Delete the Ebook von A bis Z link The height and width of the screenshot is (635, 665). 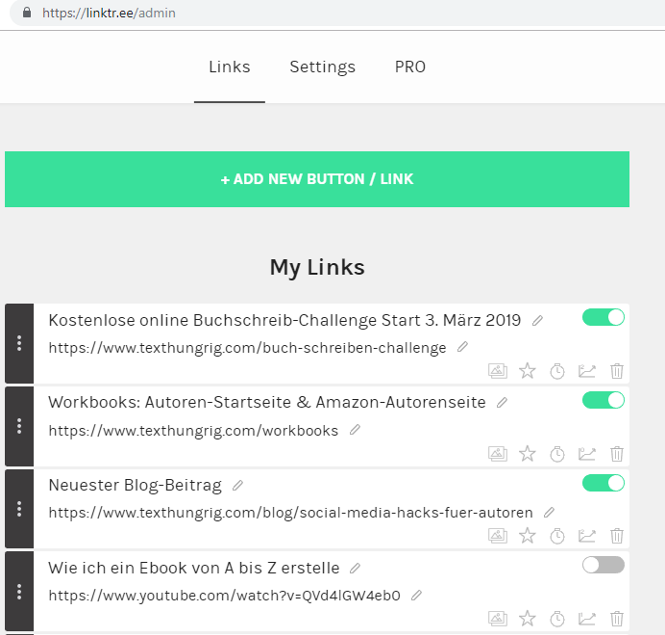[x=617, y=619]
